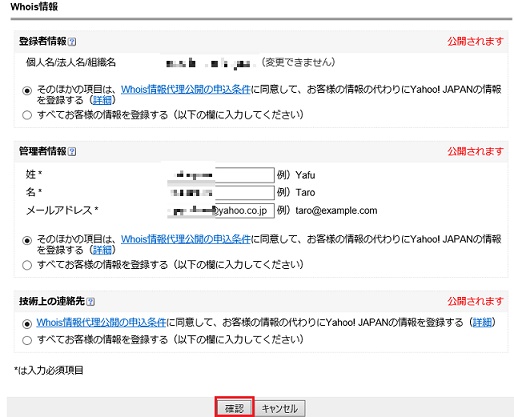Select Yahoo! JAPAN proxy option under 技術上の連絡先
514x417 pixels.
tap(27, 324)
